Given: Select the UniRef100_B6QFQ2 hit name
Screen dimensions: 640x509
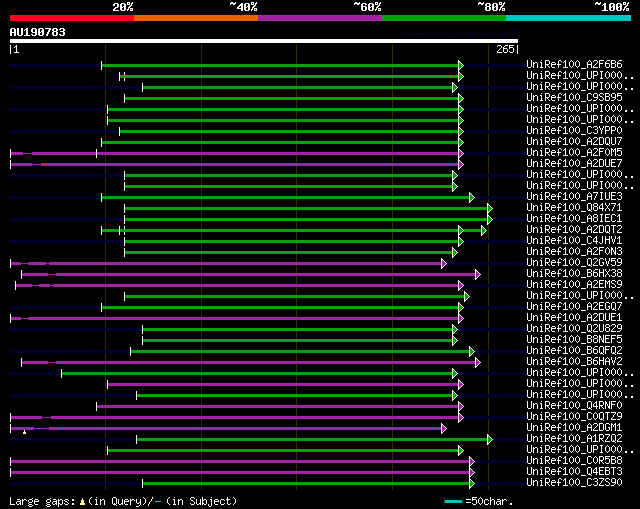Looking at the screenshot, I should pyautogui.click(x=574, y=351).
